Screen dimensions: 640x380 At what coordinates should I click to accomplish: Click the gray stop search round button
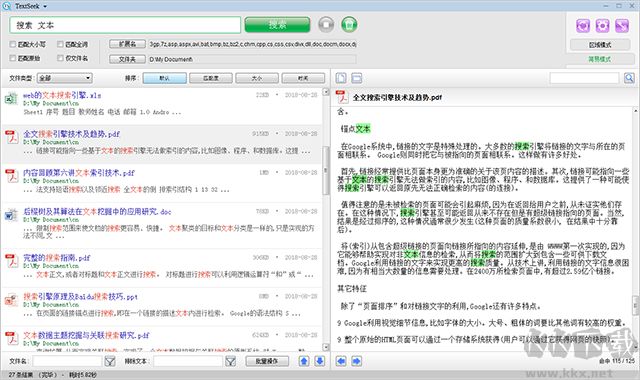326,25
